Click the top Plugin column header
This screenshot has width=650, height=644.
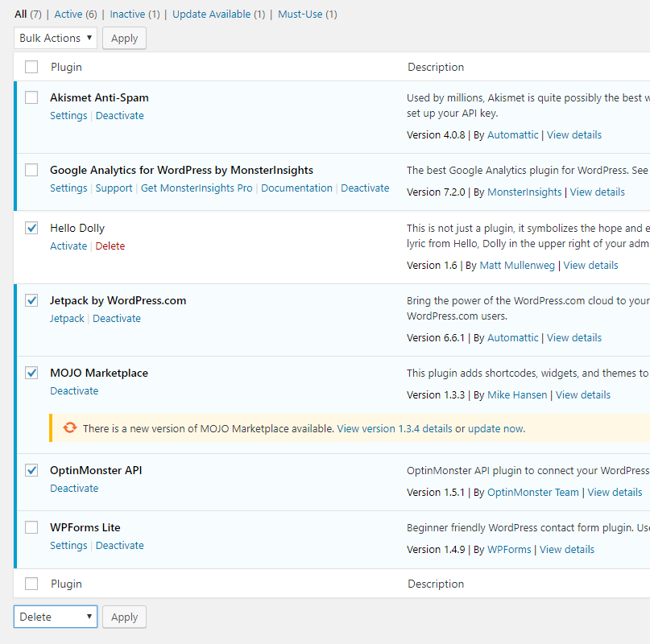tap(66, 67)
